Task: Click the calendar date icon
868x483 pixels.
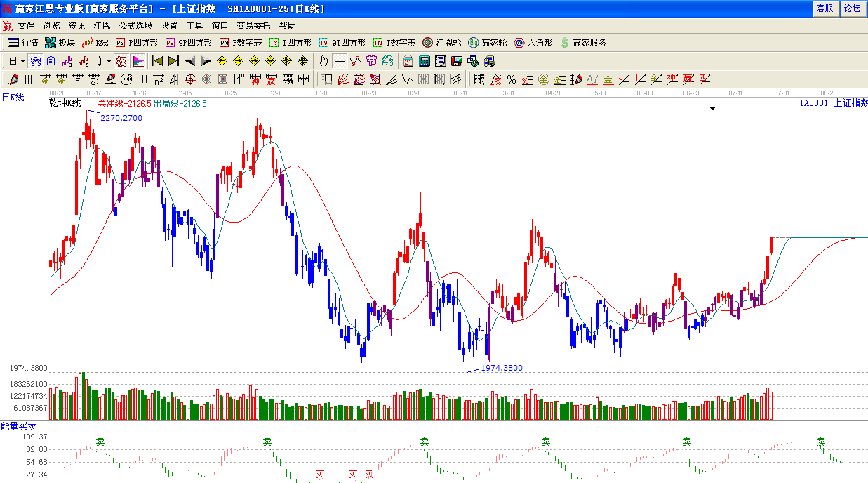Action: tap(408, 61)
